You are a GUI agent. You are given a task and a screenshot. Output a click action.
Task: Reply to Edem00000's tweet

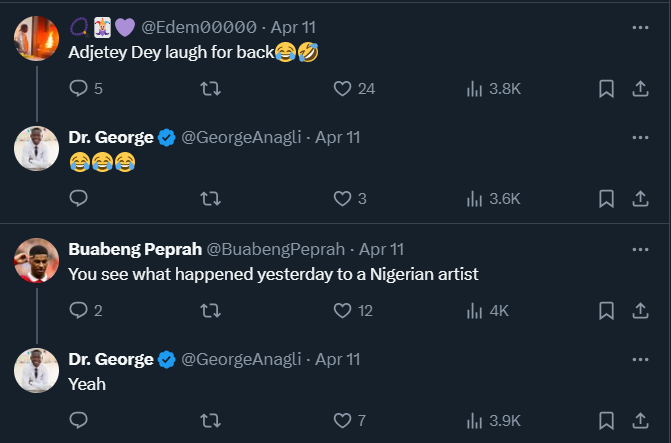point(80,88)
